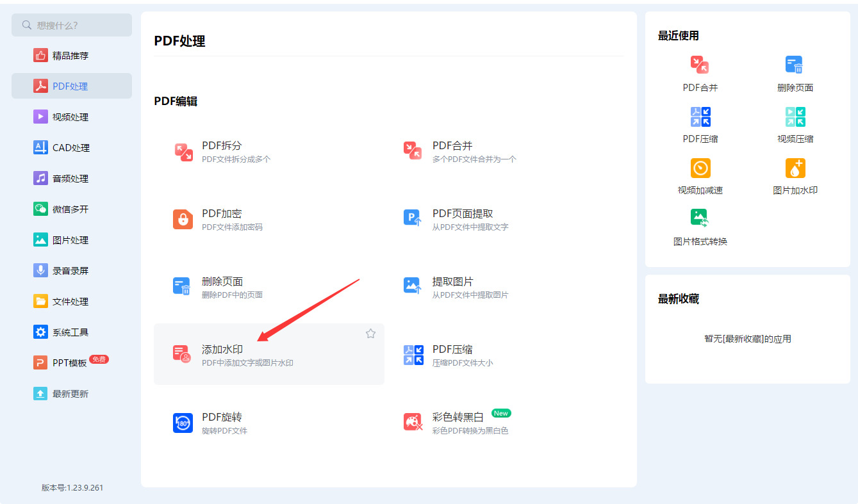
Task: Go to 图片处理 category
Action: pos(72,240)
